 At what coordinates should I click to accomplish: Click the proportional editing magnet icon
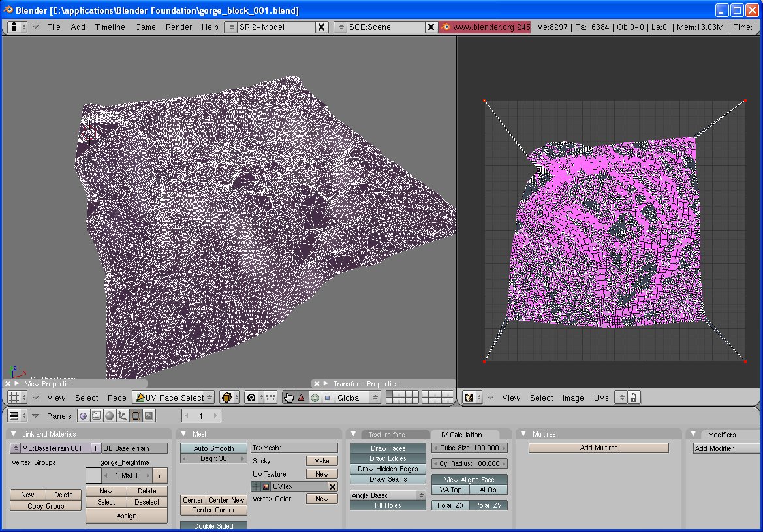(x=251, y=398)
